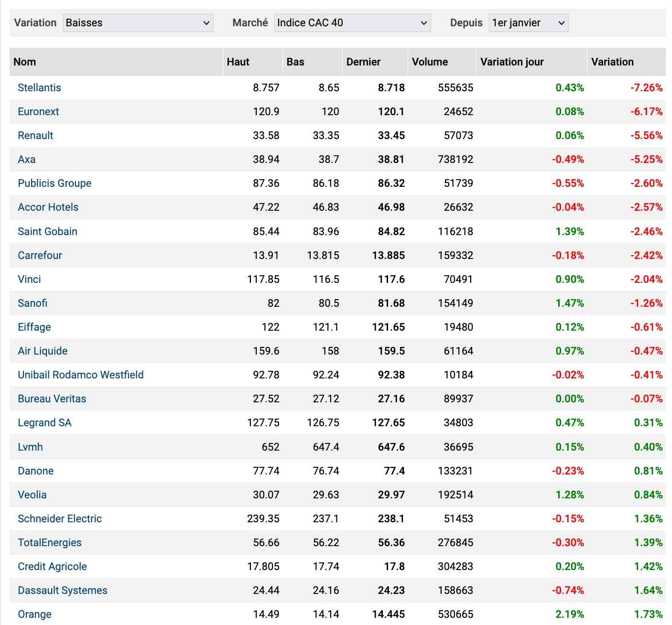
Task: Click Schneider Electric high value 239.35
Action: 263,519
